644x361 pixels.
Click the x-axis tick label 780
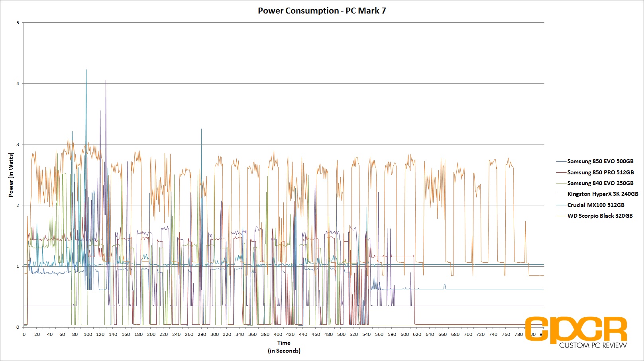click(518, 334)
